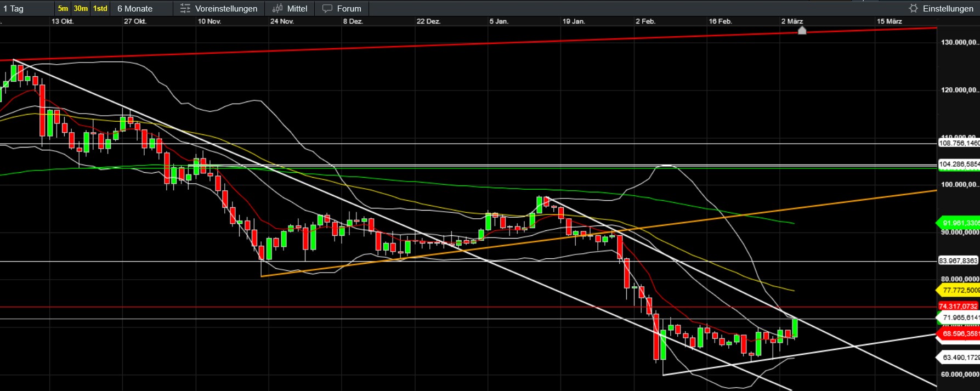The image size is (980, 391).
Task: Click the white 63.490 price tag
Action: click(960, 358)
